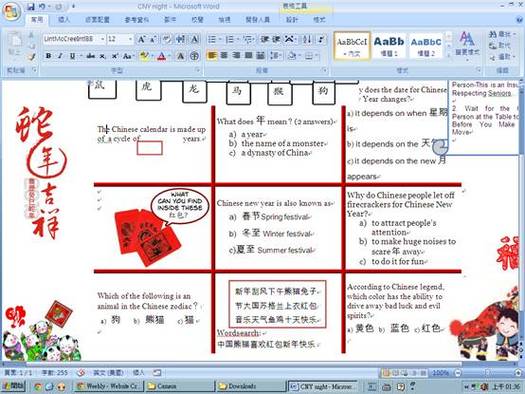Image resolution: width=525 pixels, height=394 pixels.
Task: Align the paragraph text to the right
Action: (x=236, y=55)
